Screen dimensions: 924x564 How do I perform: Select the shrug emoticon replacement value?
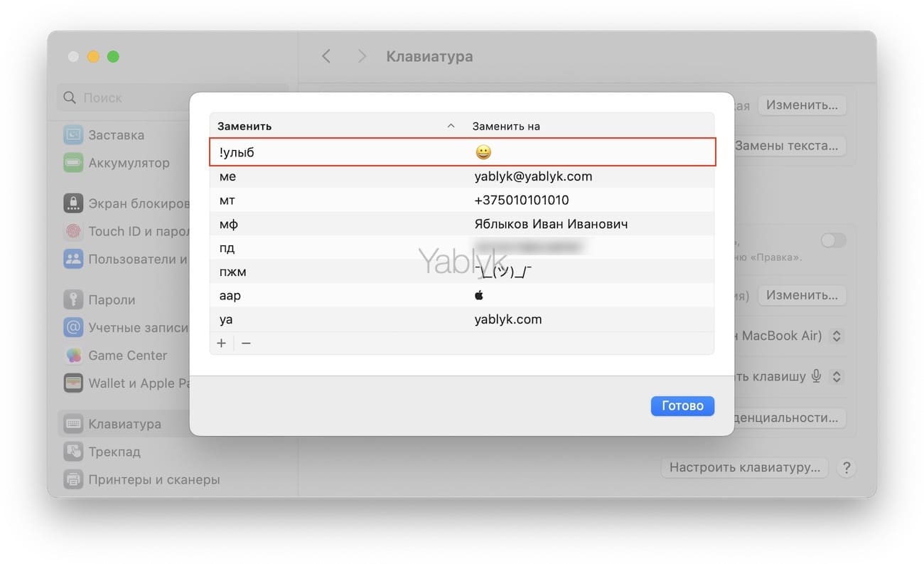(504, 271)
